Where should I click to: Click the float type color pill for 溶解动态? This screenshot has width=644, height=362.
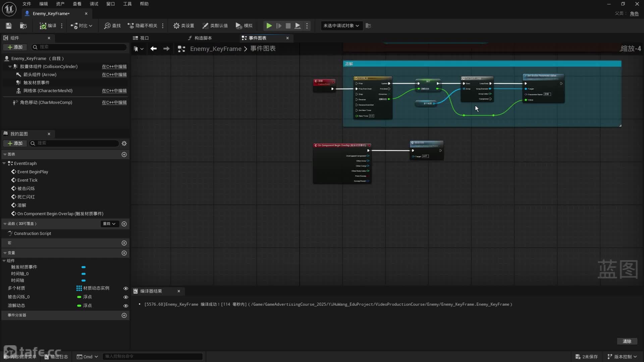tap(79, 306)
